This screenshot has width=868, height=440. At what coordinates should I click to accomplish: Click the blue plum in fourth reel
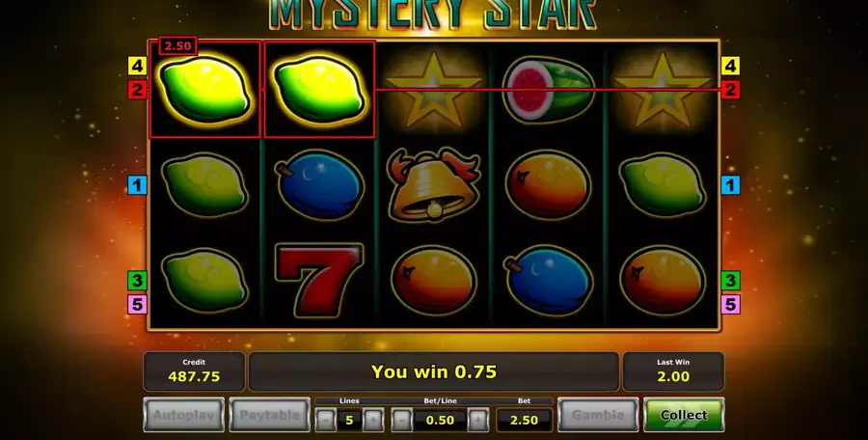click(548, 281)
